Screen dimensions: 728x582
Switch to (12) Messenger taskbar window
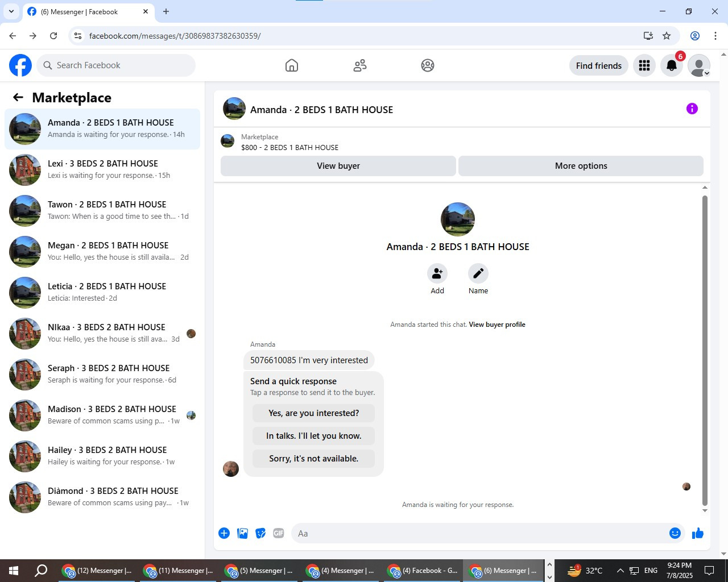tap(97, 571)
